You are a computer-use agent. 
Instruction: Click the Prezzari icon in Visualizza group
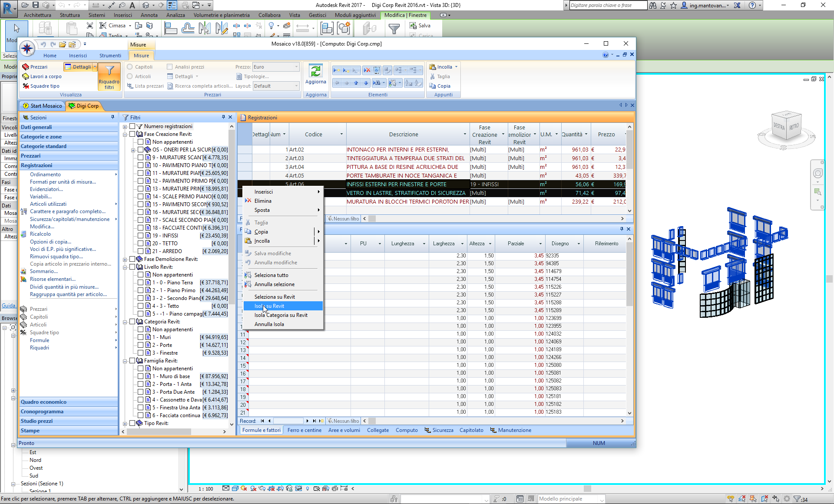click(26, 67)
